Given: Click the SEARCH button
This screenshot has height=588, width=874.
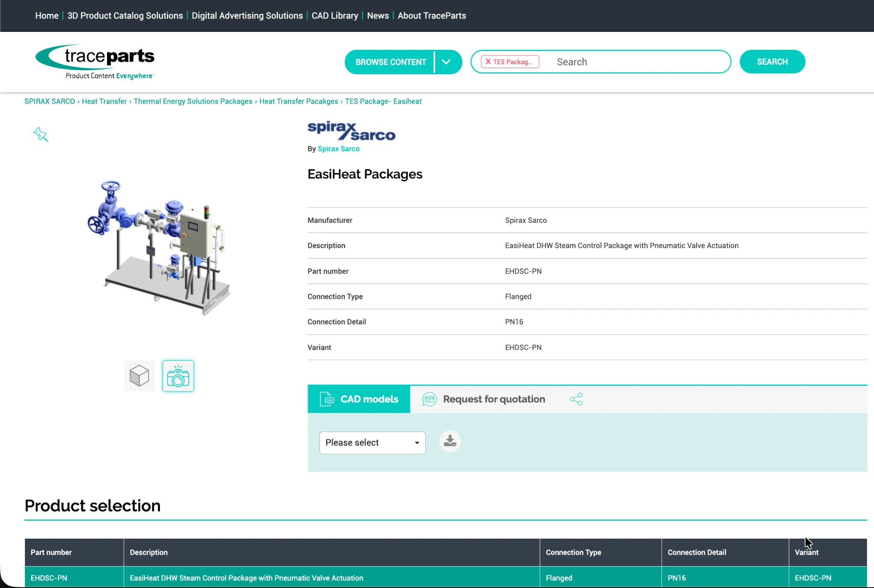Looking at the screenshot, I should click(772, 62).
